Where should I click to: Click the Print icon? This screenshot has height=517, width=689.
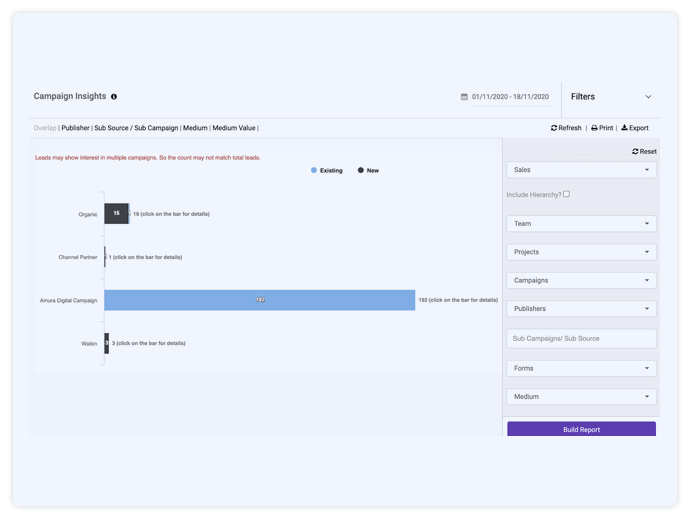594,128
